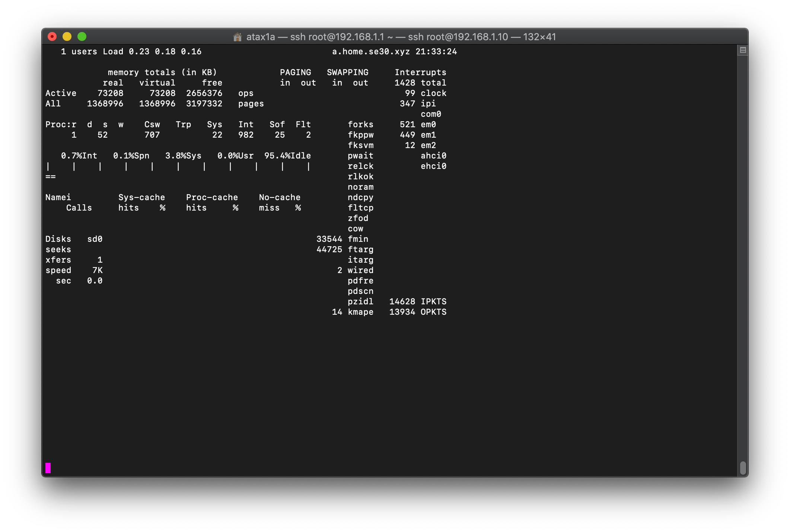Click the 'IPKTS' label
Screen dimensions: 790x532
coord(433,301)
